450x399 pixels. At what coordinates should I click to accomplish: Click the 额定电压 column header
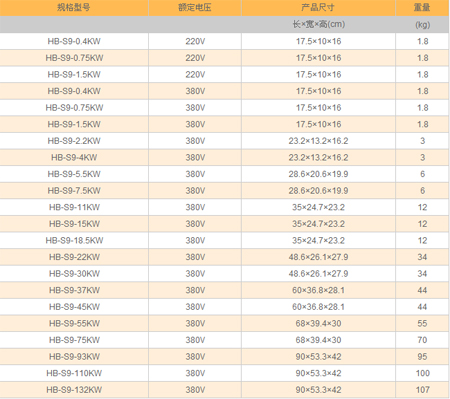click(195, 8)
